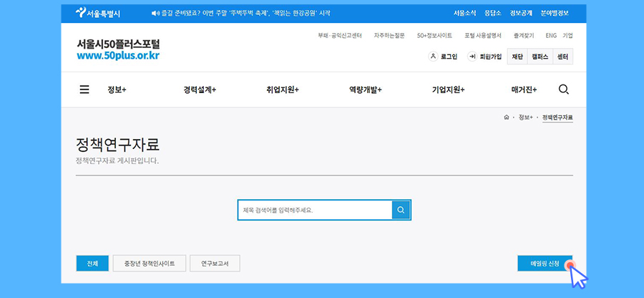Click the 로그인 link text
The image size is (644, 298).
point(449,57)
